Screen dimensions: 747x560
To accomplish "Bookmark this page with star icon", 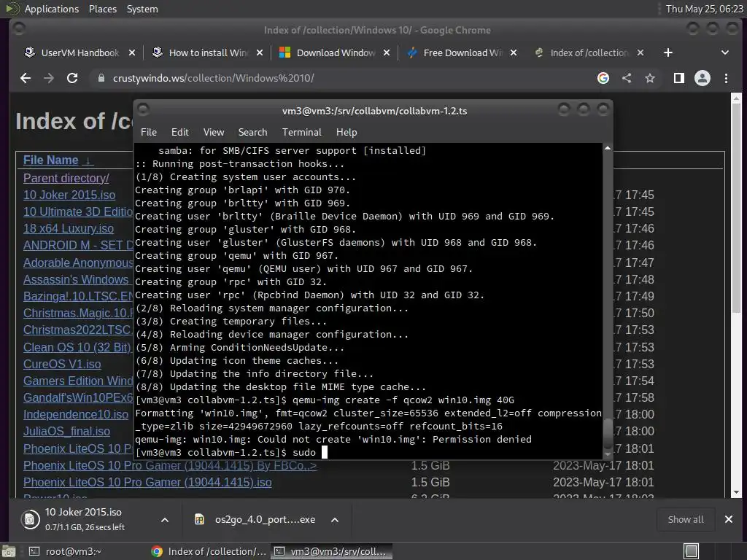I will click(650, 78).
